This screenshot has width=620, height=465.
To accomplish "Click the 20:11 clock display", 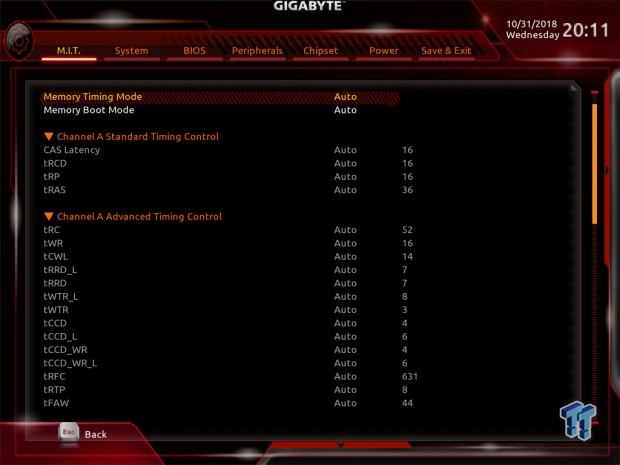I will [585, 30].
